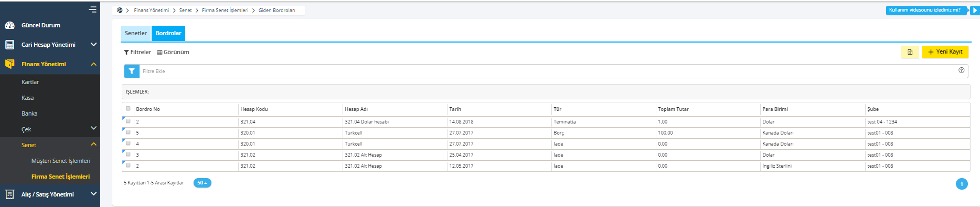Tick checkbox for Bordro No 4 row
Image resolution: width=980 pixels, height=207 pixels.
click(128, 143)
